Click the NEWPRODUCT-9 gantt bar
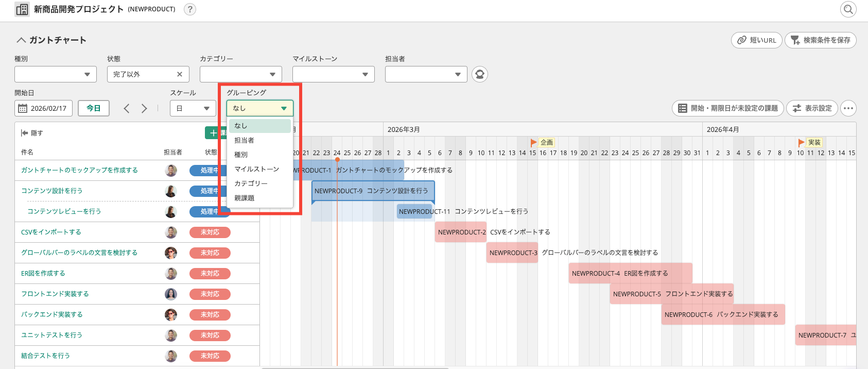This screenshot has width=868, height=369. (373, 191)
